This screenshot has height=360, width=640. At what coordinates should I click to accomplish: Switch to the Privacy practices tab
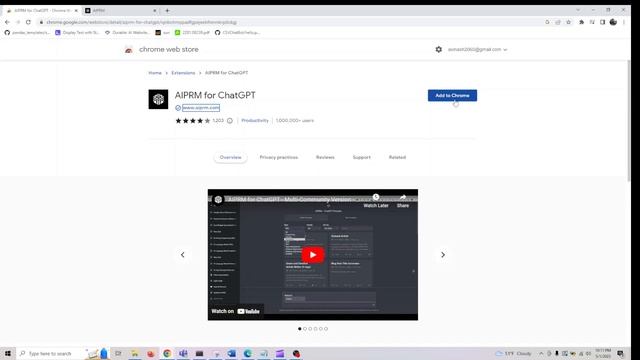pyautogui.click(x=279, y=157)
